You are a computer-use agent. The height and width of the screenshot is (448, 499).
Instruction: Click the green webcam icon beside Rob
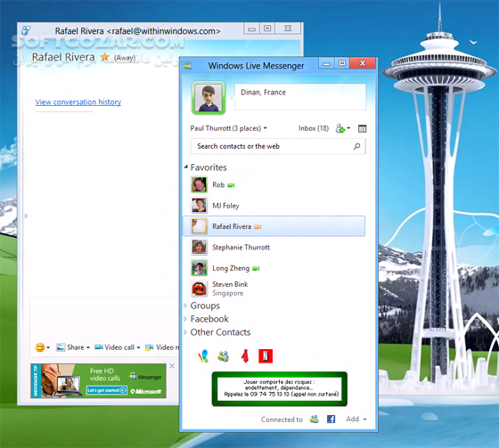(x=231, y=185)
